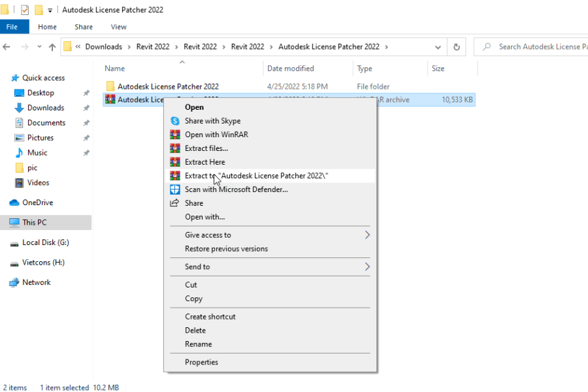
Task: Click the Microsoft Defender shield icon
Action: [174, 189]
